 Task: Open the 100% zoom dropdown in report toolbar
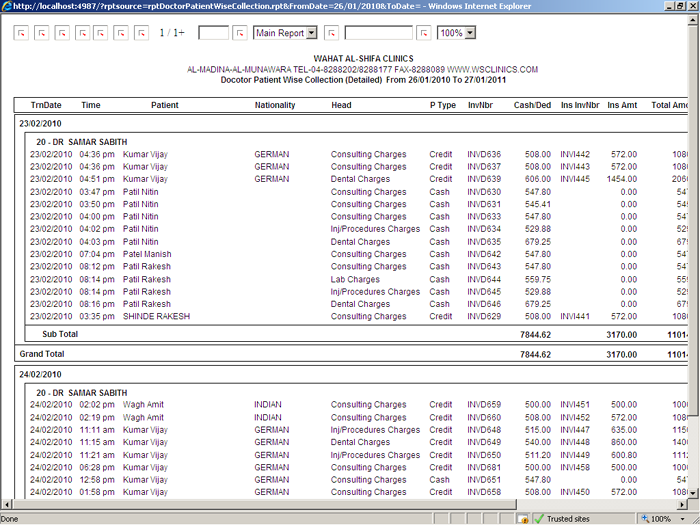click(470, 33)
